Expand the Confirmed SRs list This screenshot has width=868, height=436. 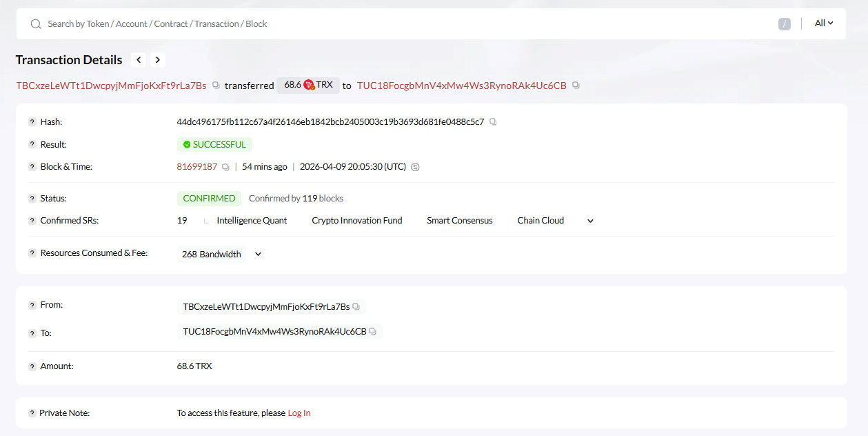590,221
